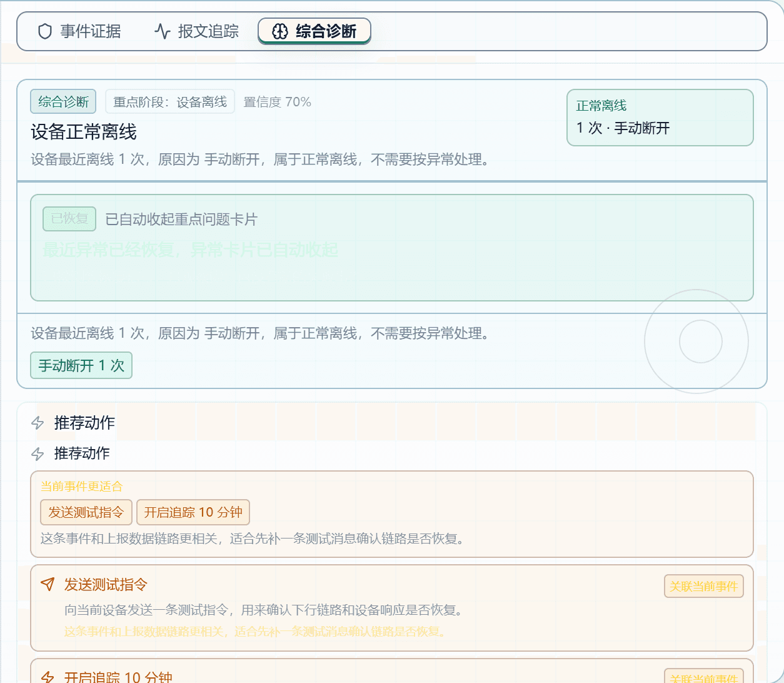Image resolution: width=784 pixels, height=683 pixels.
Task: Click 已自动收起重点问题卡片 text
Action: coord(181,220)
